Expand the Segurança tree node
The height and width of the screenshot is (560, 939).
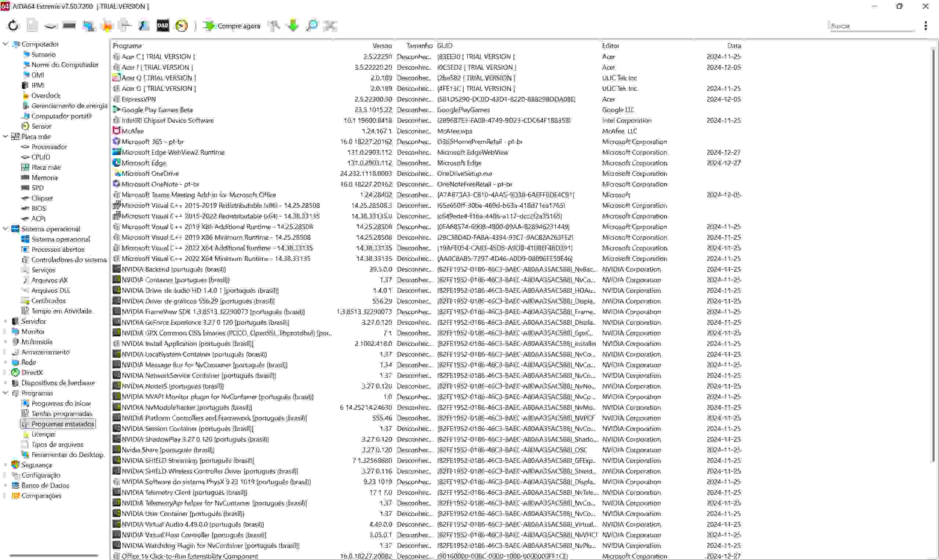[5, 464]
